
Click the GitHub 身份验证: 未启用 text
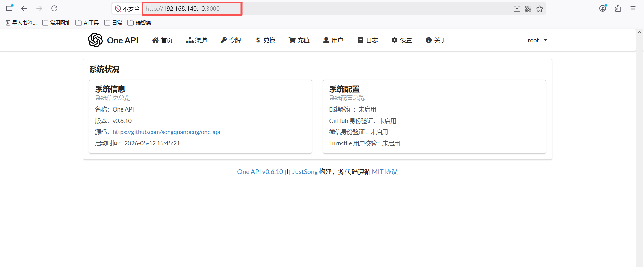pos(363,121)
